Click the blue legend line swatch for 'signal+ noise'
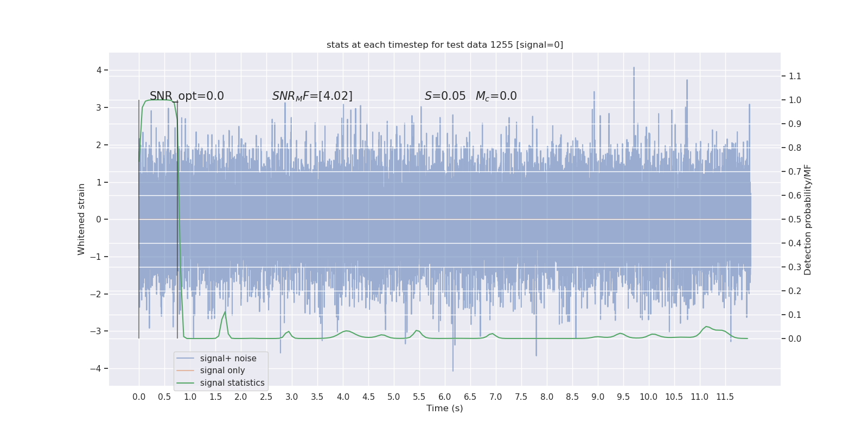Viewport: 868px width, 434px height. pyautogui.click(x=185, y=359)
